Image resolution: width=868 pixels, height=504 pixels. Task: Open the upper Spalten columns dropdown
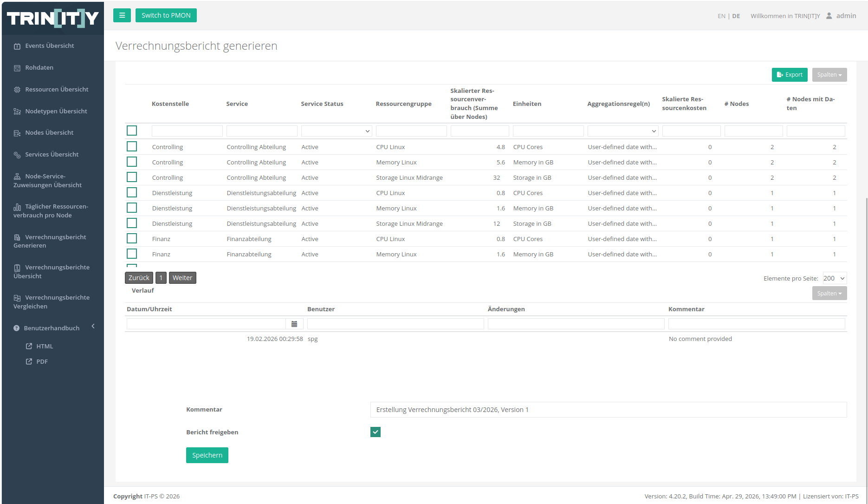829,75
